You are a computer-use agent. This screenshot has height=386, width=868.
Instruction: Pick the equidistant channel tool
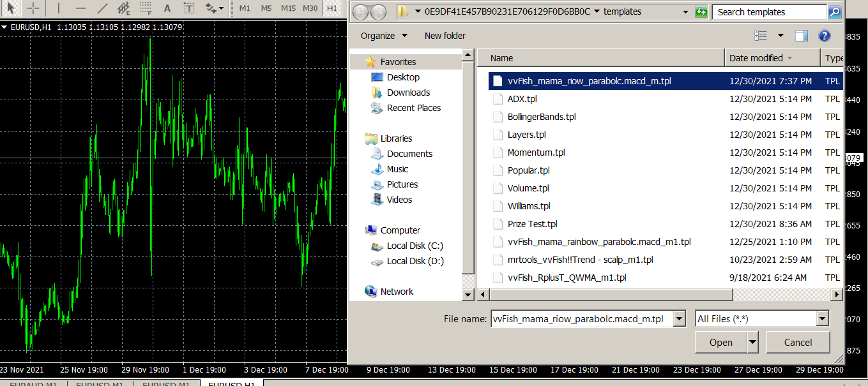tap(124, 8)
